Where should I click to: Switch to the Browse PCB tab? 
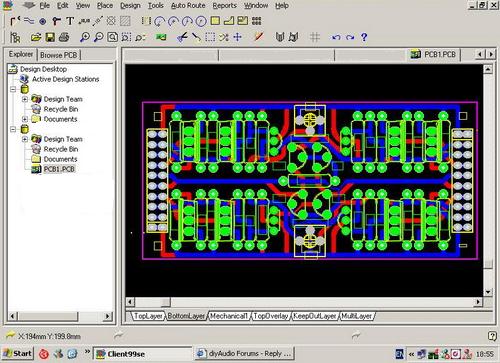(x=59, y=55)
